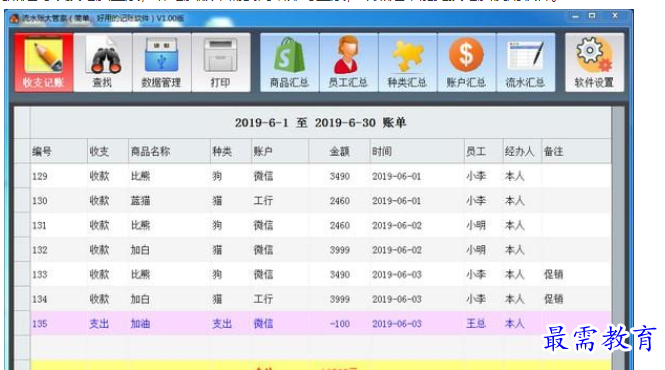Click the app icon in title bar
The height and width of the screenshot is (370, 665).
(14, 18)
